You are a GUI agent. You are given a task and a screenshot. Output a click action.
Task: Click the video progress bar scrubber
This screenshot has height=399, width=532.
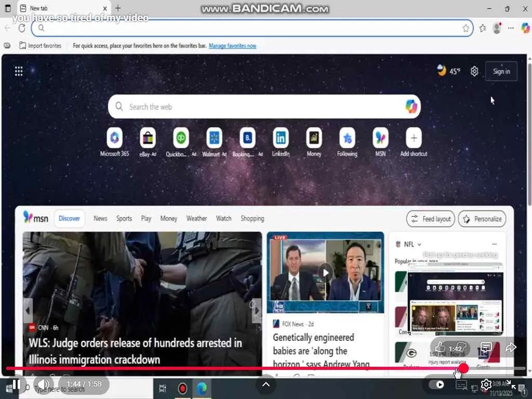(463, 368)
